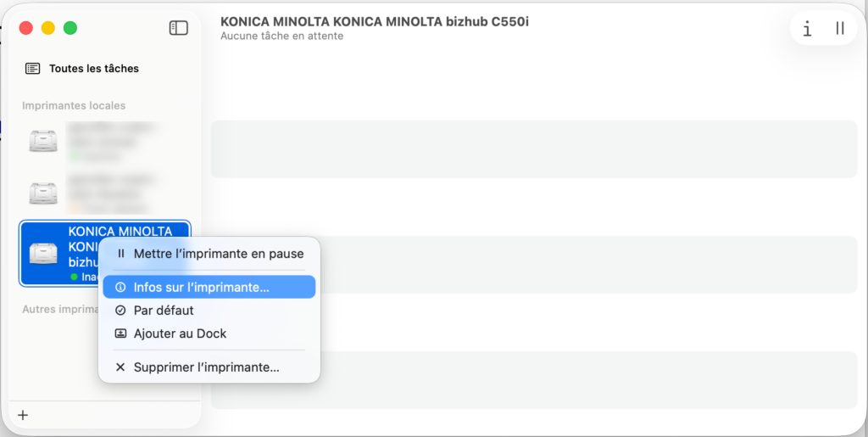
Task: Choose Supprimer l'imprimante… from menu
Action: click(206, 367)
